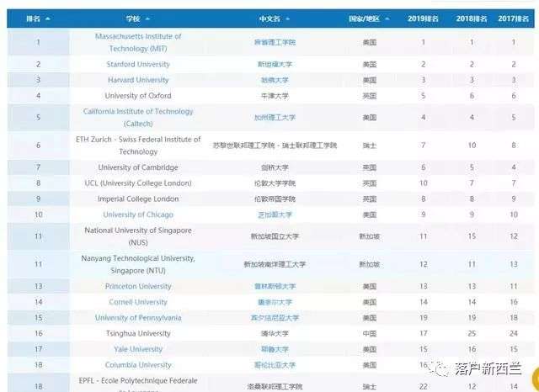Open Massachusetts Institute of Technology (MIT) link
The height and width of the screenshot is (392, 539).
click(138, 42)
